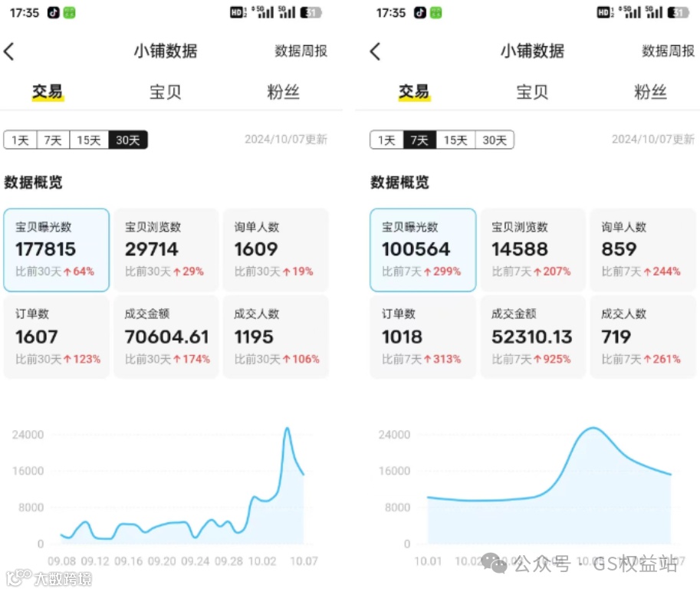The image size is (700, 592).
Task: Select 询单人数 card showing 859
Action: [642, 250]
